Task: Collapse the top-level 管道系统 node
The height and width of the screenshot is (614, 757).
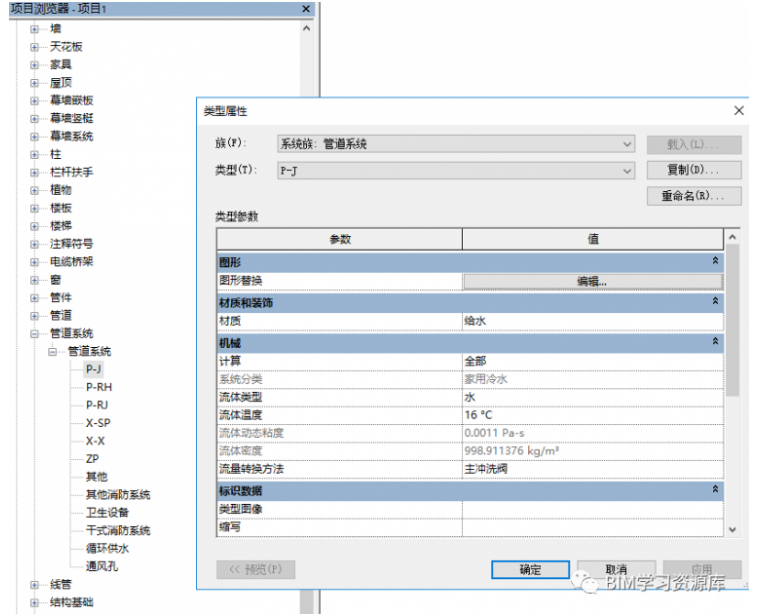Action: [34, 334]
